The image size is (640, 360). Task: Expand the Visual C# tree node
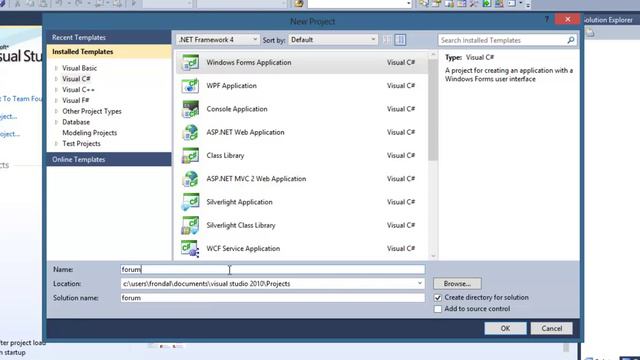[x=56, y=79]
